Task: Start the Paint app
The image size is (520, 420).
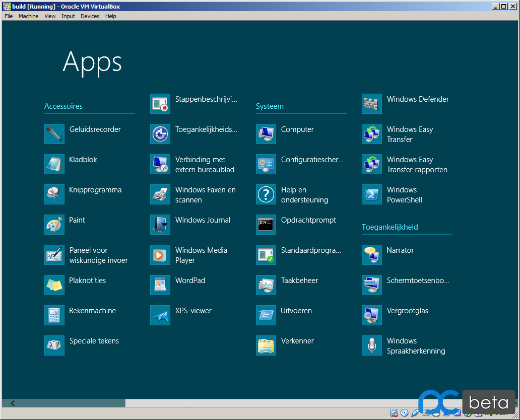Action: (x=54, y=225)
